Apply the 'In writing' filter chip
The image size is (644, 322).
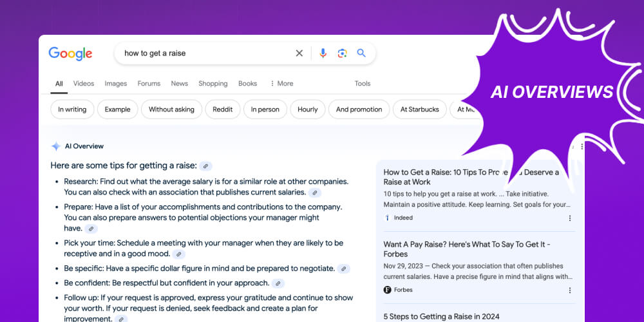pos(72,109)
